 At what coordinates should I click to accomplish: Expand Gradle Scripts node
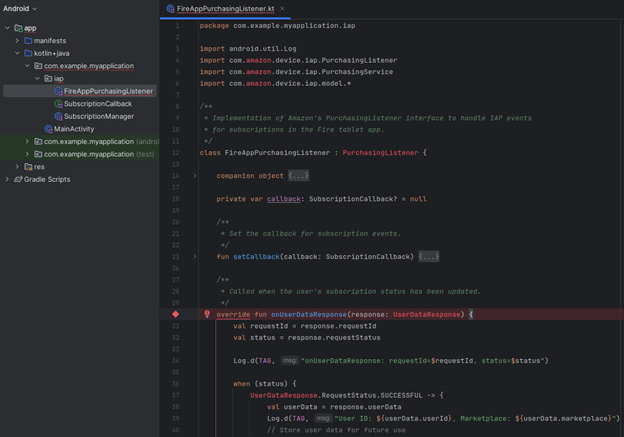tap(7, 179)
